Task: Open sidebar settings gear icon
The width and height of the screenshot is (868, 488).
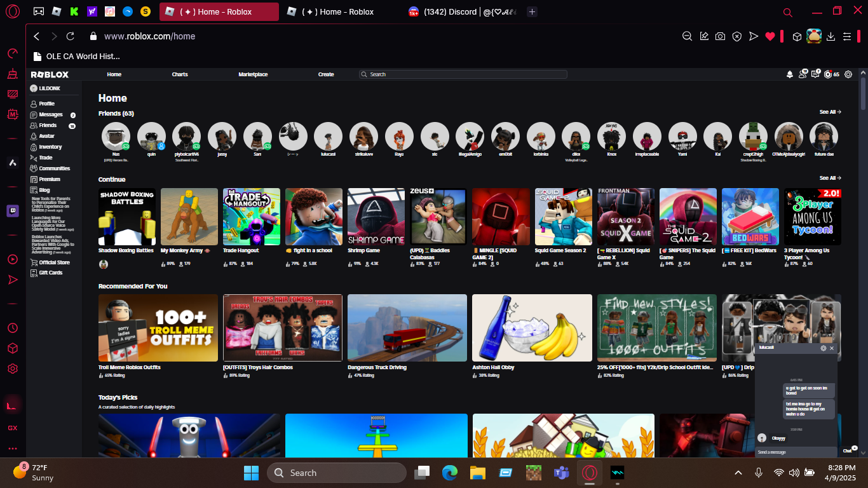Action: tap(13, 369)
